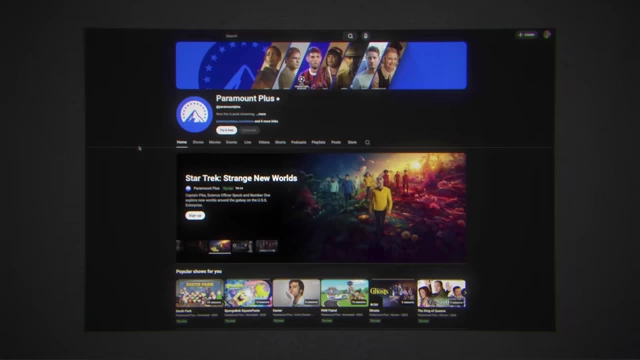This screenshot has width=640, height=360.
Task: Switch to the Playlists tab
Action: click(x=318, y=142)
